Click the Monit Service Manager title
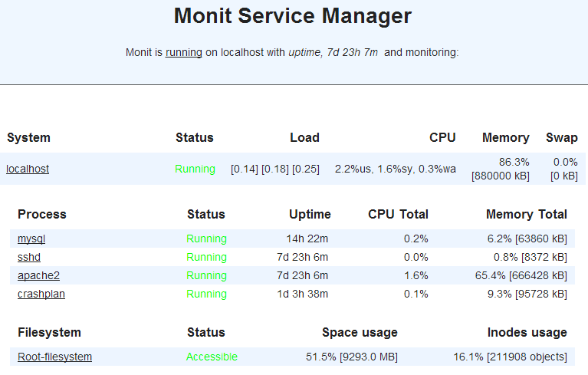The image size is (588, 375). click(x=293, y=16)
